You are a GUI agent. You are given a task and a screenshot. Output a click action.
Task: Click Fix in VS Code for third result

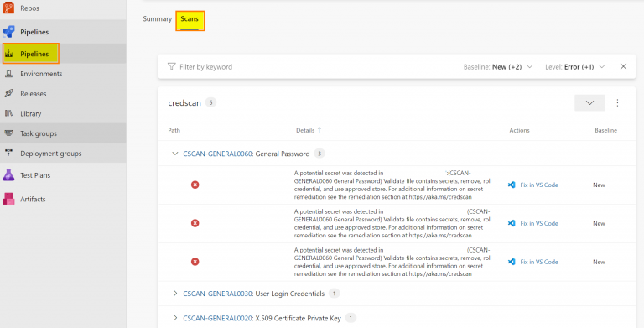539,262
